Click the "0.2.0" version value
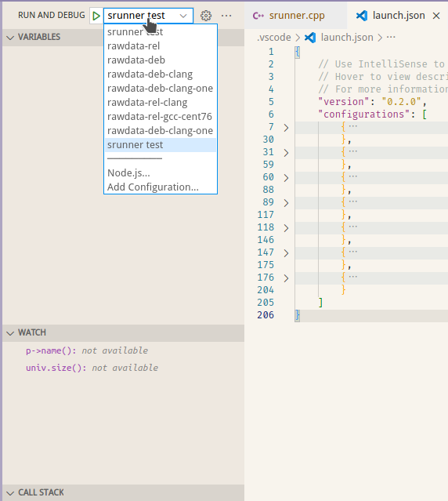Viewport: 448px width, 501px height. click(402, 102)
